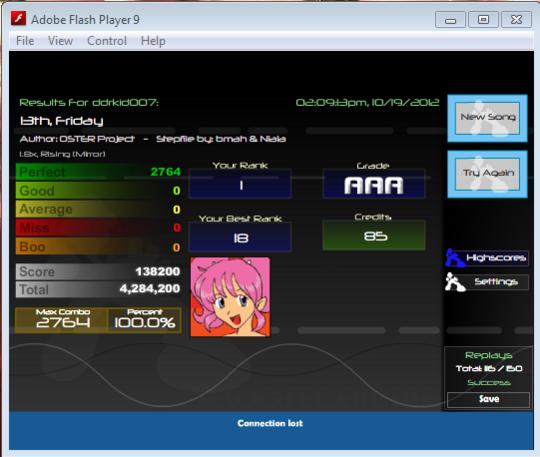Click the white dancer icon beside Settings
This screenshot has width=540, height=457.
(x=455, y=282)
